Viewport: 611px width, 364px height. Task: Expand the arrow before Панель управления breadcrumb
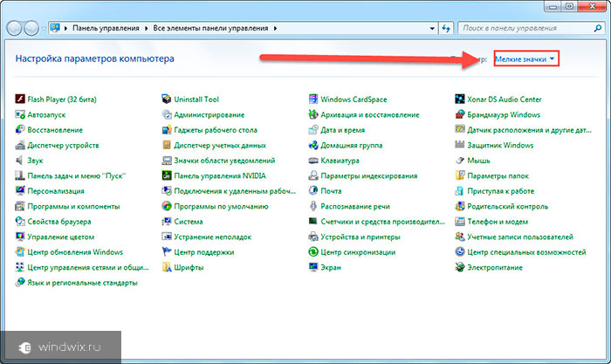[x=65, y=28]
